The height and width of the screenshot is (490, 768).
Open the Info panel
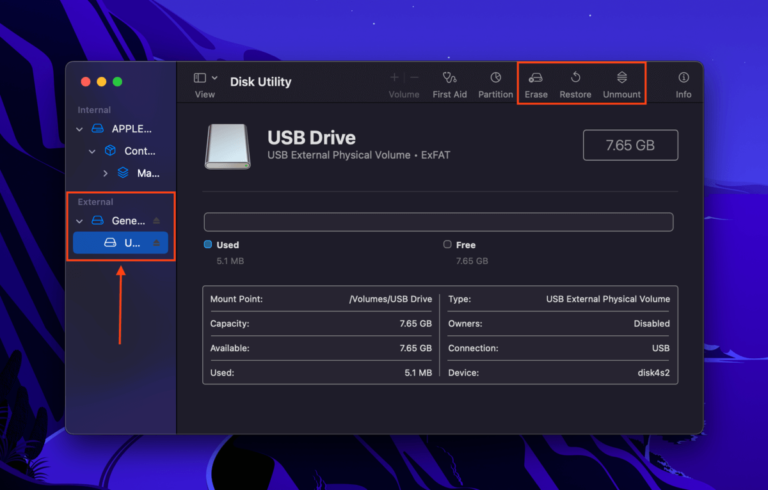683,79
